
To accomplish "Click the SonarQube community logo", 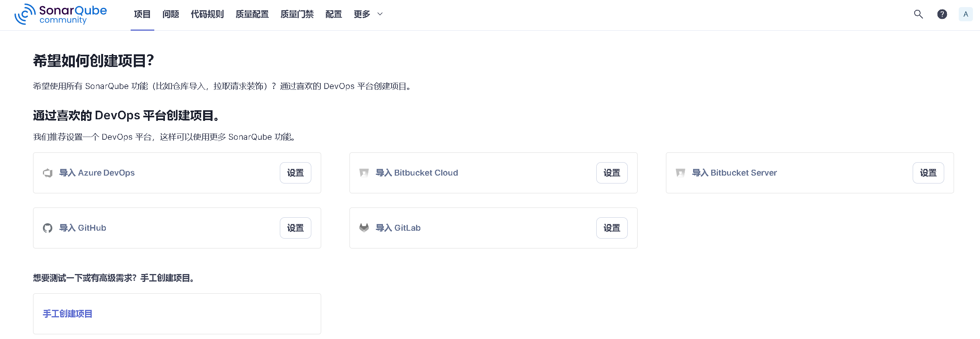I will click(61, 15).
